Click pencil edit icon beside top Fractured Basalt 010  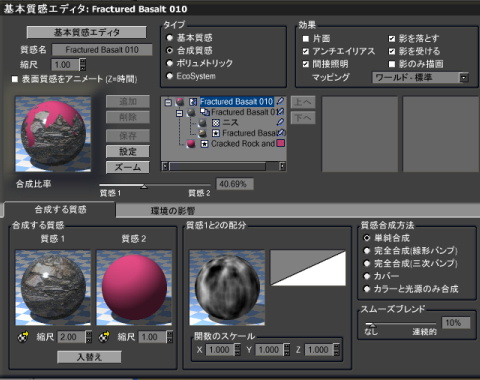click(280, 101)
